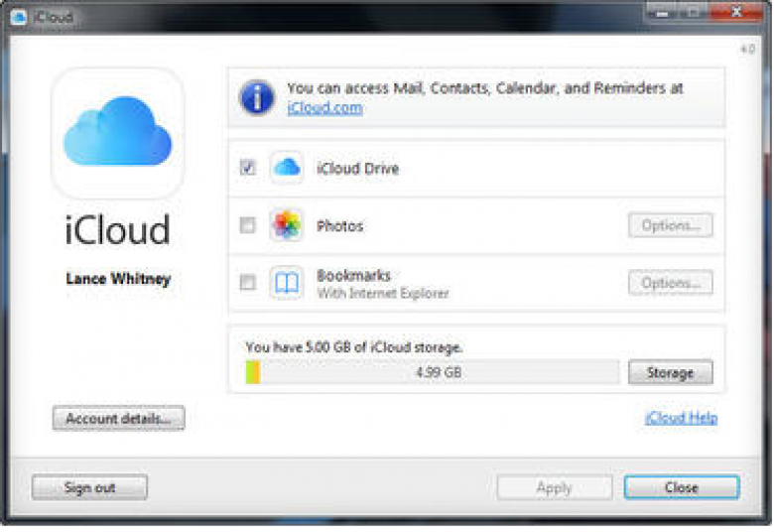Uncheck the iCloud Drive checkbox
The width and height of the screenshot is (774, 532).
(247, 168)
